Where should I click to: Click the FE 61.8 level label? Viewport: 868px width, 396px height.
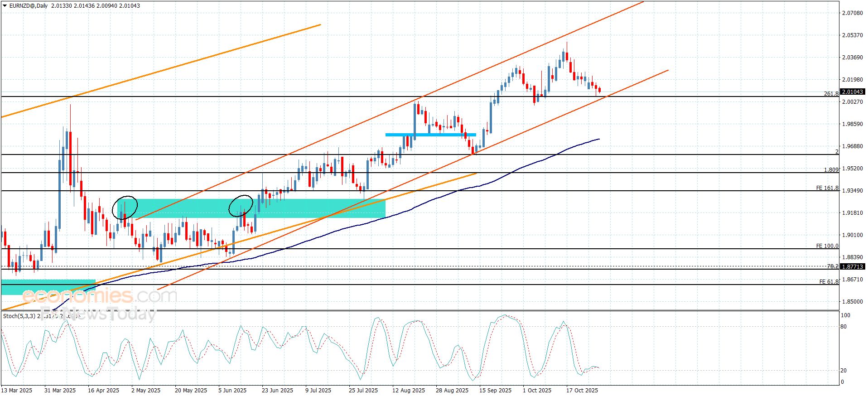pyautogui.click(x=828, y=282)
